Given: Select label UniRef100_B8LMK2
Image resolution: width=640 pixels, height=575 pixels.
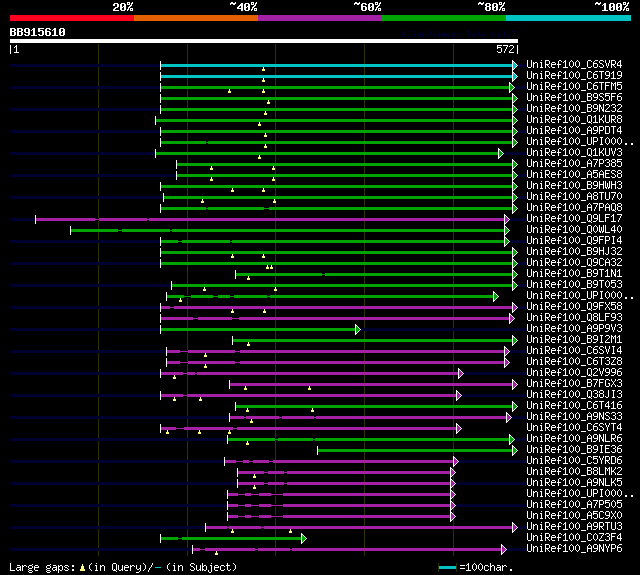Looking at the screenshot, I should pos(574,472).
